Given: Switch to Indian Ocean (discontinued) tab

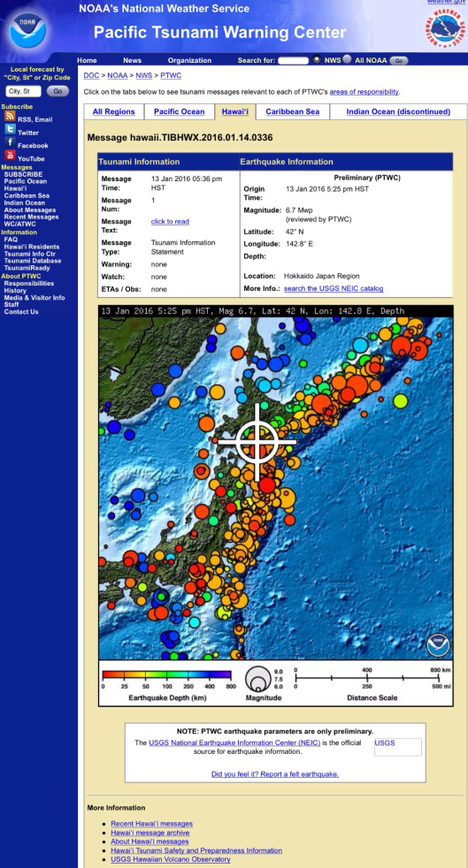Looking at the screenshot, I should pos(398,111).
